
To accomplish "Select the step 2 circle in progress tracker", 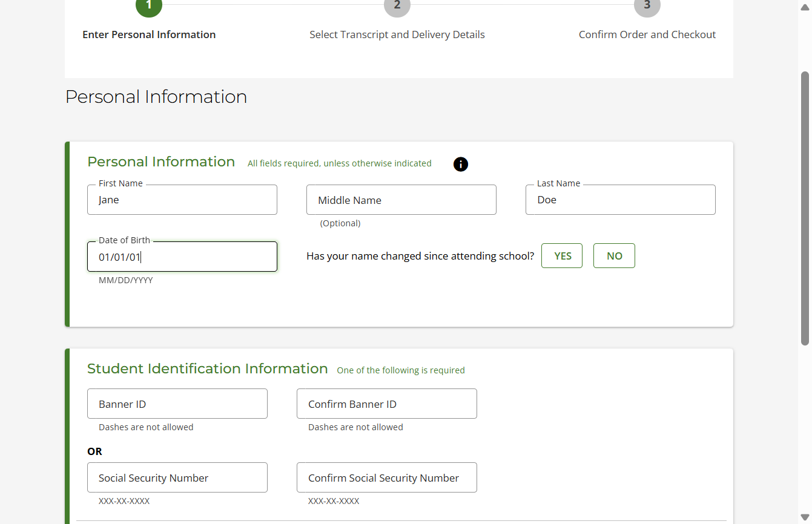I will point(397,6).
